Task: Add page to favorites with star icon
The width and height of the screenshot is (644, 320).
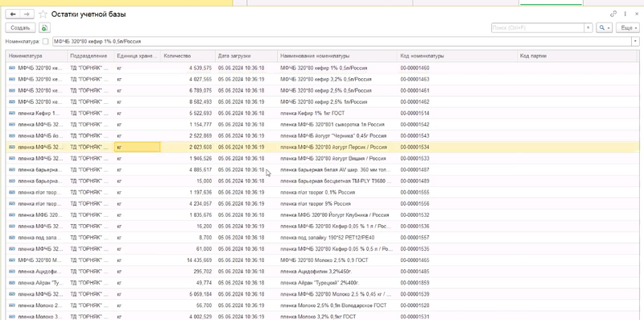Action: click(43, 15)
